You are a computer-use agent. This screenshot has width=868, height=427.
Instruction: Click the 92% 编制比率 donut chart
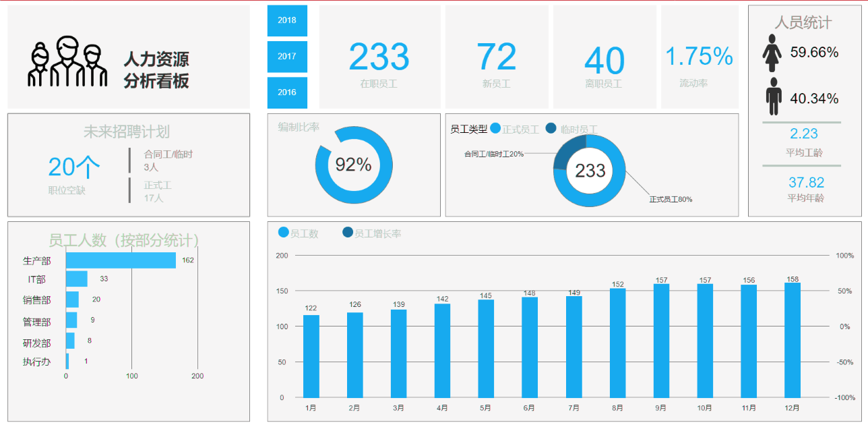(x=354, y=165)
